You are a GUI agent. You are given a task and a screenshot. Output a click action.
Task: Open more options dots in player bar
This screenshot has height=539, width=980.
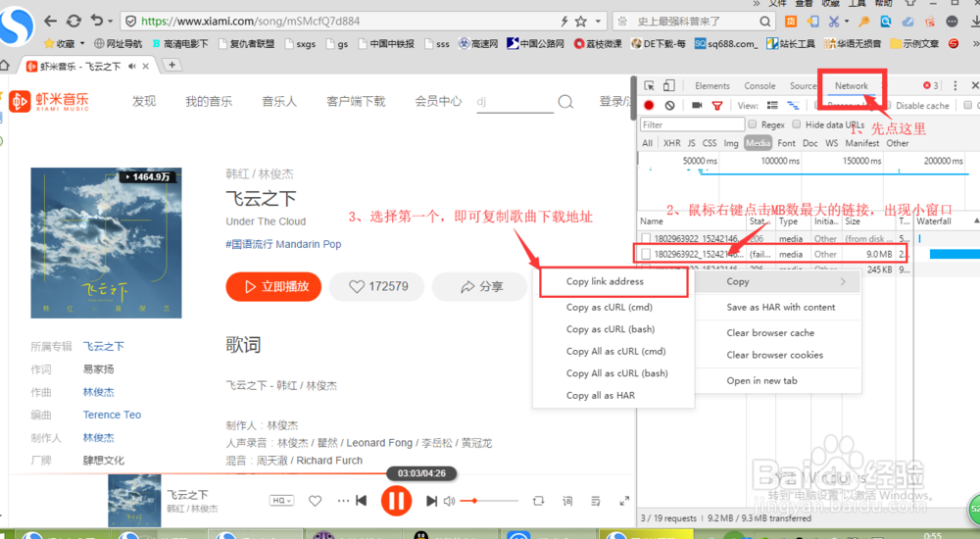[343, 501]
